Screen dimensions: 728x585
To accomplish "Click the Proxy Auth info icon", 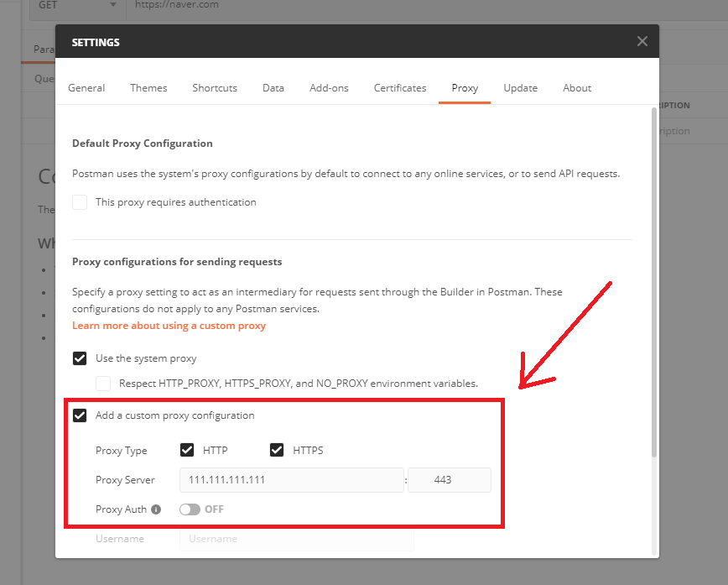I will [156, 509].
